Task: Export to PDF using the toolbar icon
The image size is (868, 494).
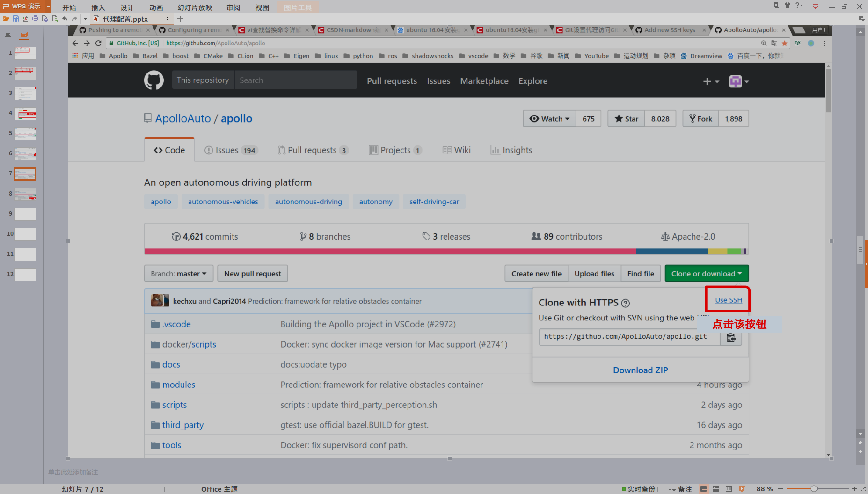Action: pyautogui.click(x=25, y=19)
